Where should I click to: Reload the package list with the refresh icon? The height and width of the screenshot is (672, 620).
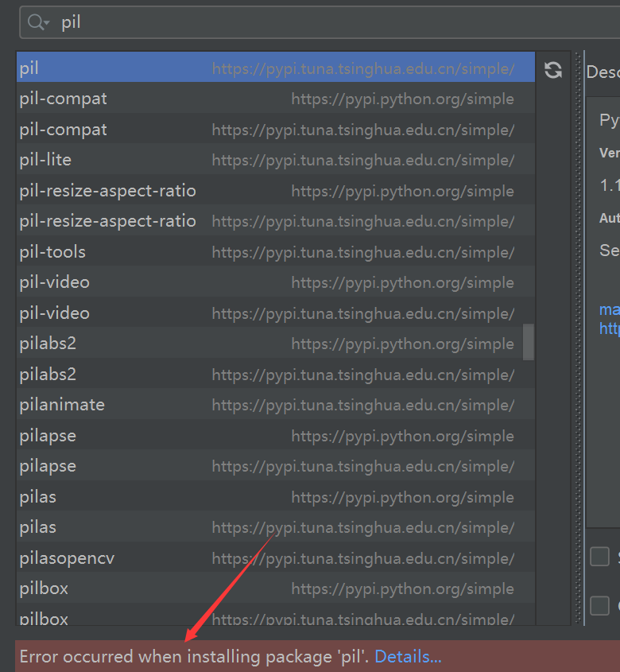(x=553, y=70)
